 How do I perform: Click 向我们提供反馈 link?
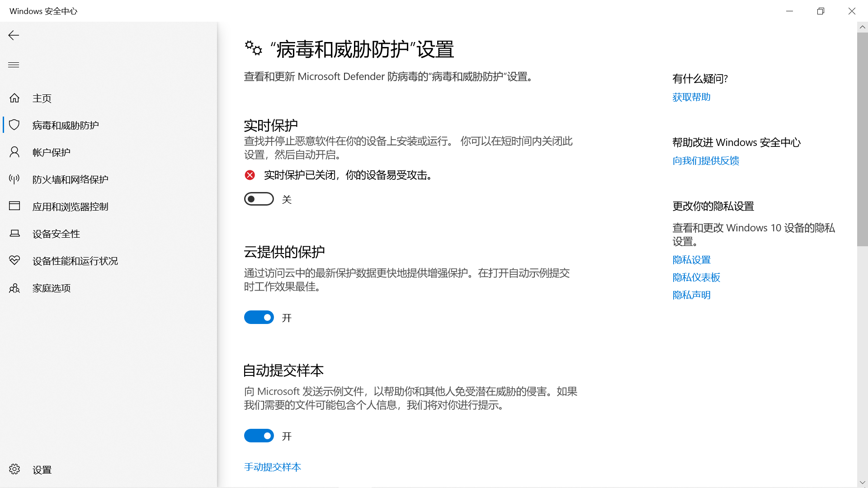point(706,161)
